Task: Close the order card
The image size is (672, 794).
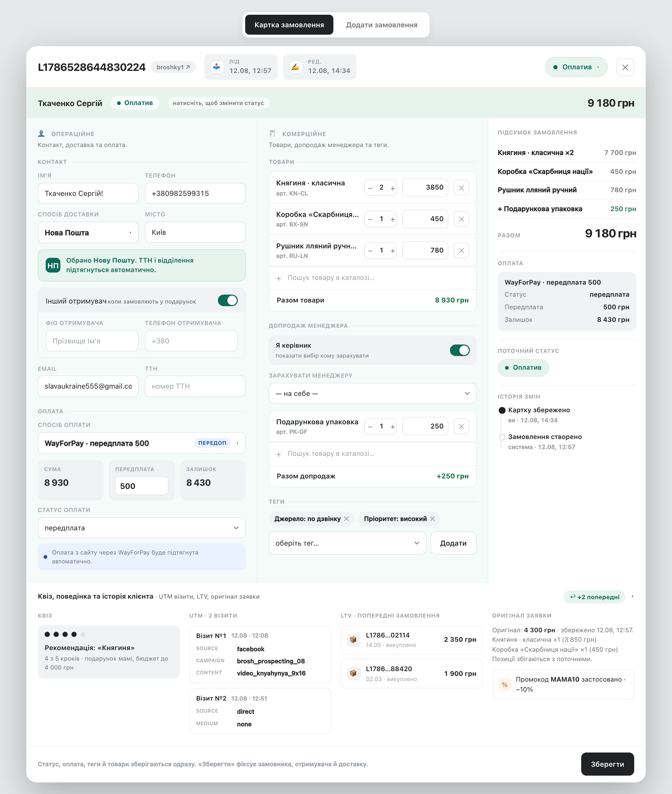Action: (625, 67)
